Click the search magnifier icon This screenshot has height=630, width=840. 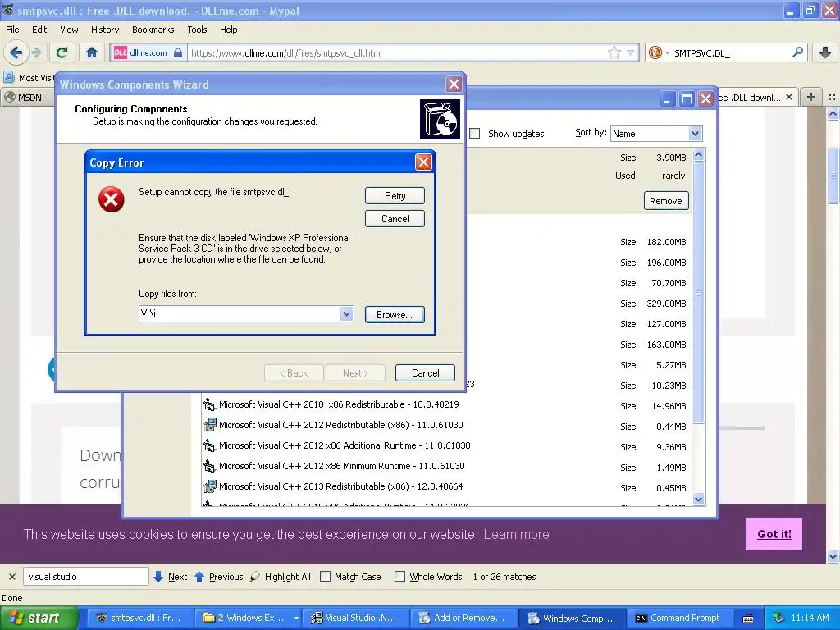coord(797,52)
